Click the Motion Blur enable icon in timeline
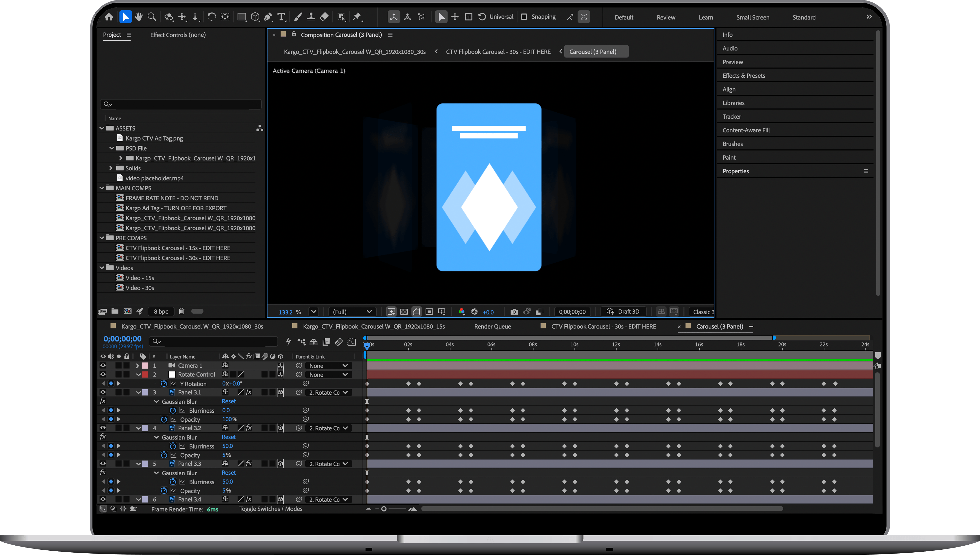The height and width of the screenshot is (555, 980). pyautogui.click(x=339, y=342)
